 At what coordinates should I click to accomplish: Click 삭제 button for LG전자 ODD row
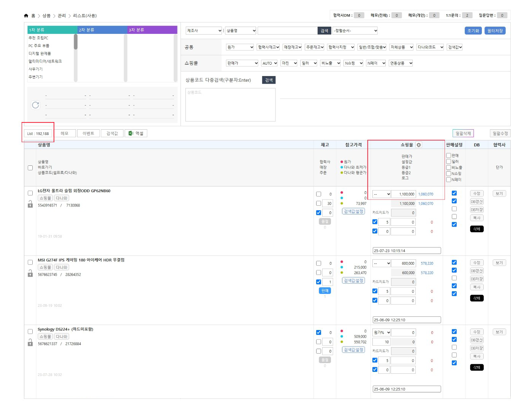point(477,229)
